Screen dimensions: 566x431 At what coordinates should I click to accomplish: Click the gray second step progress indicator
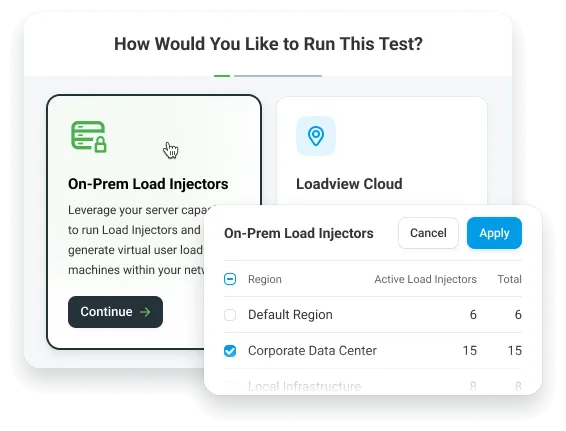(278, 76)
